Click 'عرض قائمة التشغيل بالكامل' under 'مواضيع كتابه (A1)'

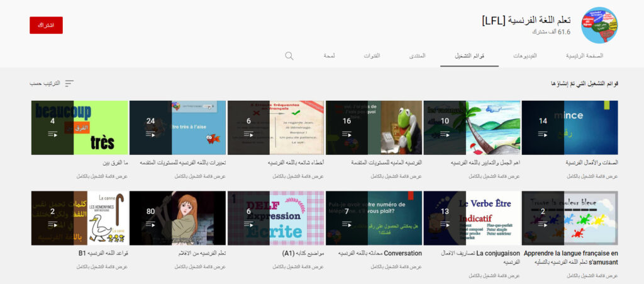pyautogui.click(x=298, y=267)
